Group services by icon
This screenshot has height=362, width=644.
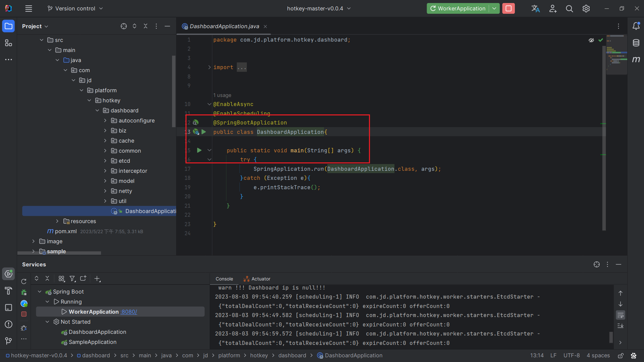click(61, 278)
